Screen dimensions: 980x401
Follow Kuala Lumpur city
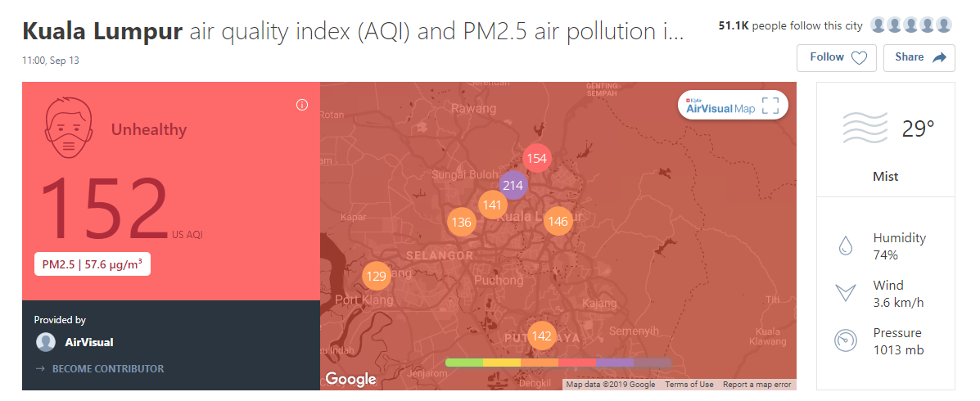pyautogui.click(x=836, y=57)
